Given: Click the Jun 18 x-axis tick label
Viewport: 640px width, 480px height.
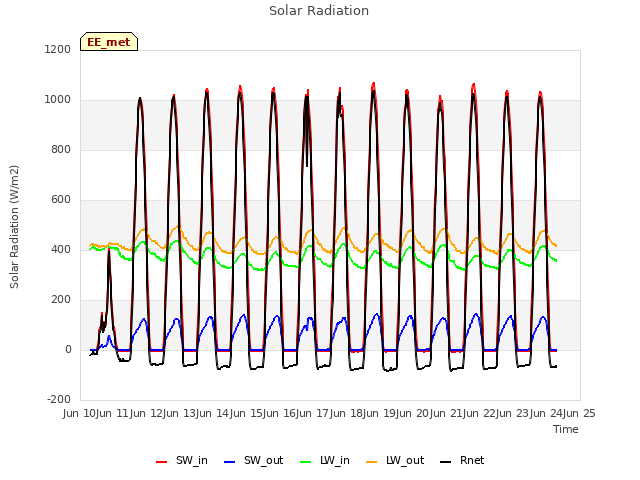Looking at the screenshot, I should point(347,413).
